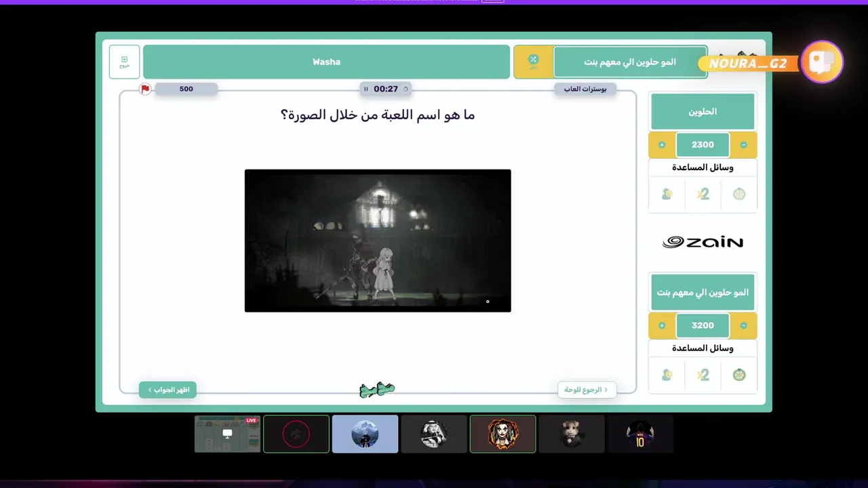868x488 pixels.
Task: Use bottom team's round lime lifeline icon
Action: pos(739,375)
